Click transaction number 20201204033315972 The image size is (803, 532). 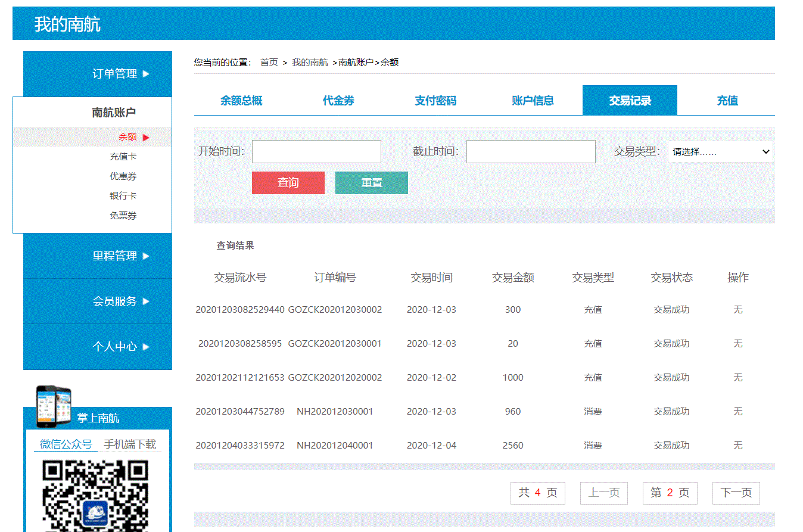[x=240, y=446]
